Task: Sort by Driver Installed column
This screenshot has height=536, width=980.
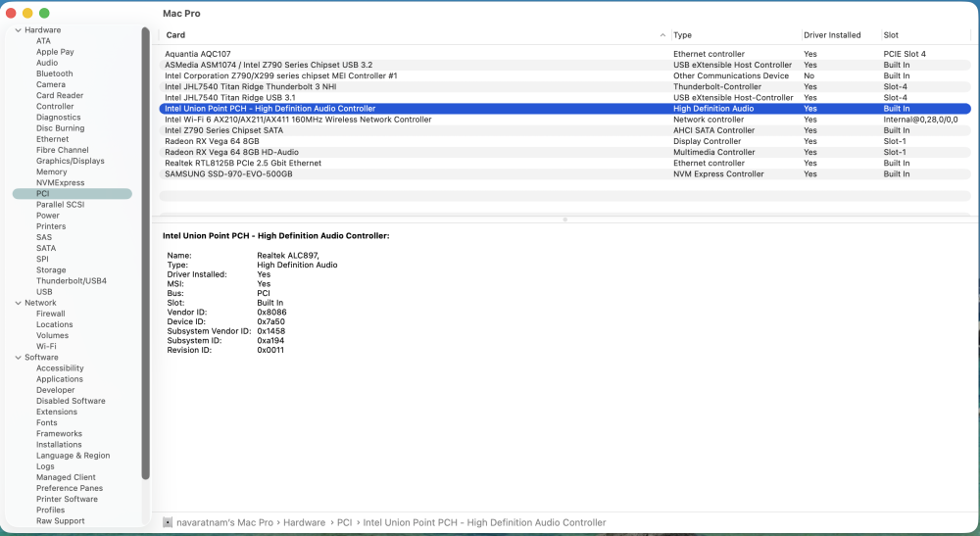Action: click(832, 35)
